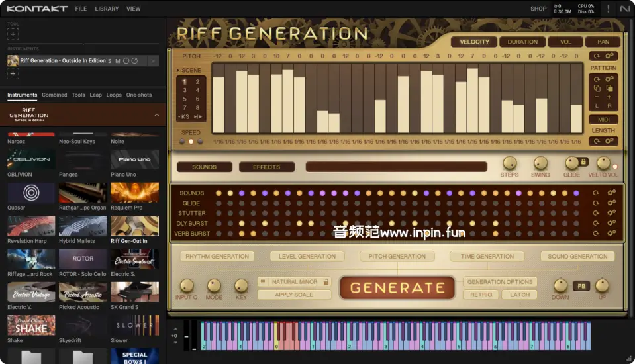Open the scale list menu icon beside Natural Minor

click(x=262, y=281)
